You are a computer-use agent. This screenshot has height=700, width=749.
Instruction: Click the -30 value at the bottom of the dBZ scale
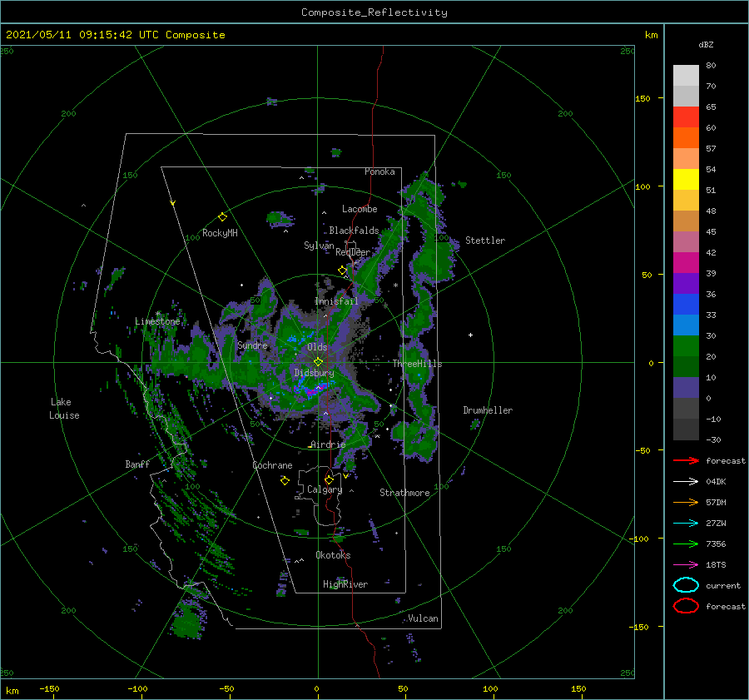pyautogui.click(x=713, y=439)
